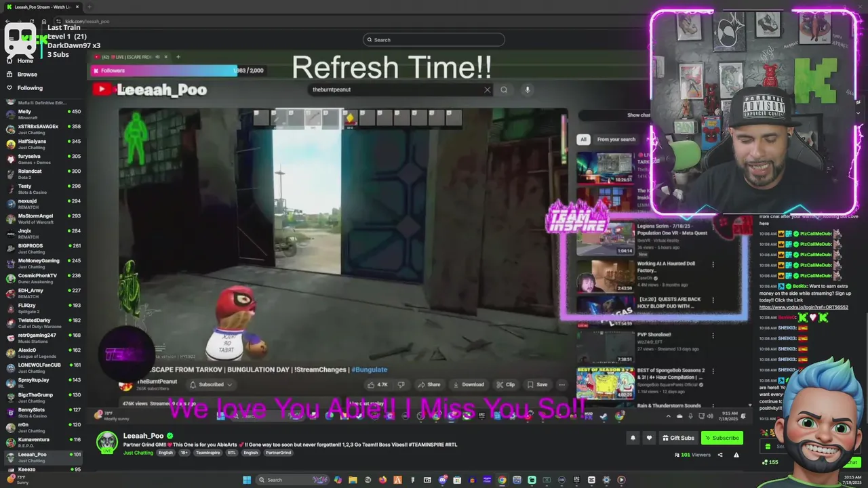Screen dimensions: 868x488
Task: Open the YouTube more actions ellipsis
Action: point(561,384)
